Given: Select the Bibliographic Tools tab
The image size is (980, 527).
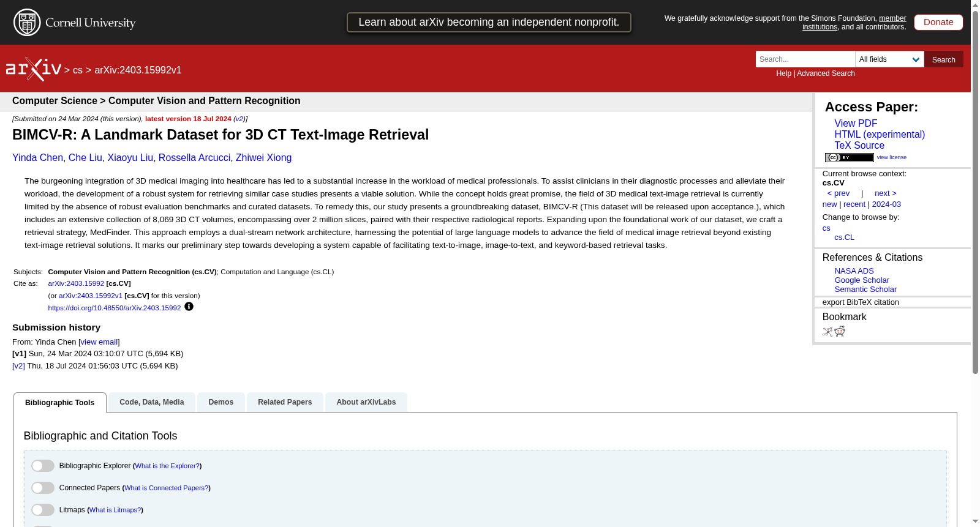Looking at the screenshot, I should point(60,403).
